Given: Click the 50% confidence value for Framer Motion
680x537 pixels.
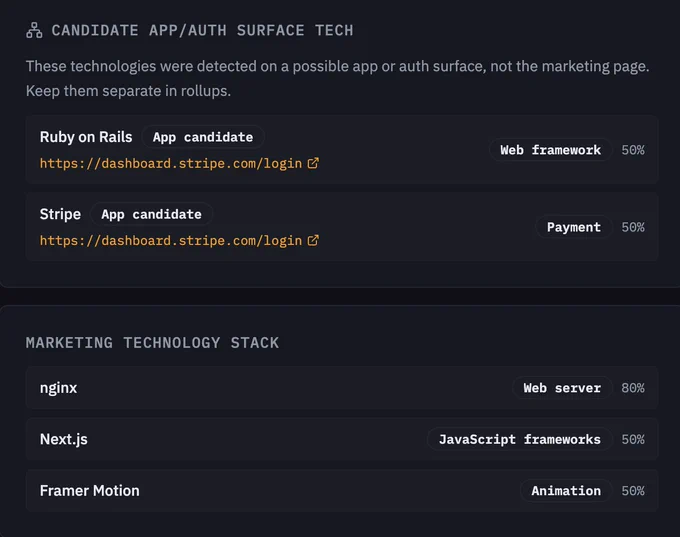Looking at the screenshot, I should click(633, 491).
